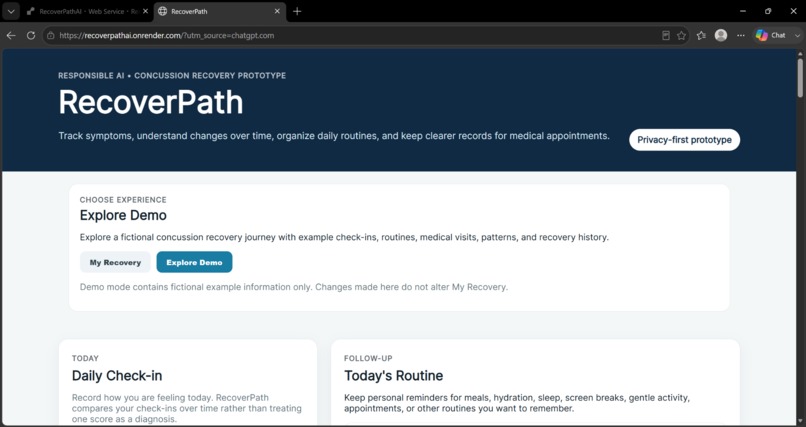
Task: Click the page scrollbar thumb
Action: tap(800, 78)
